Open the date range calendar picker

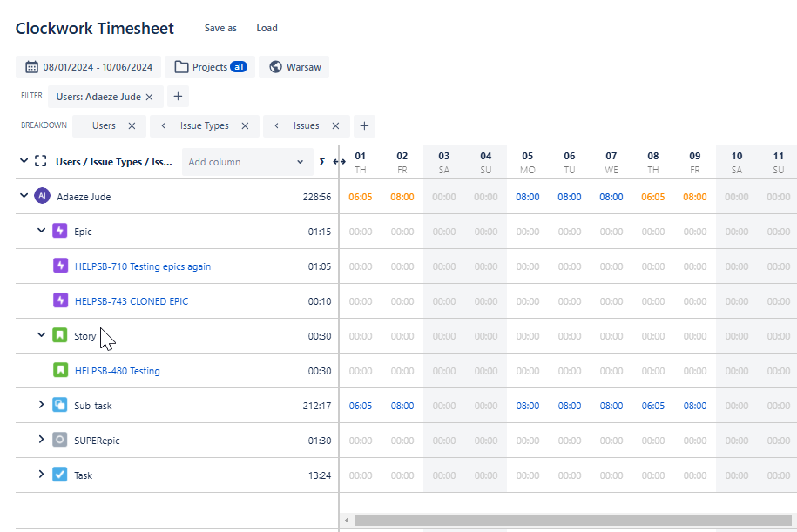pos(89,67)
